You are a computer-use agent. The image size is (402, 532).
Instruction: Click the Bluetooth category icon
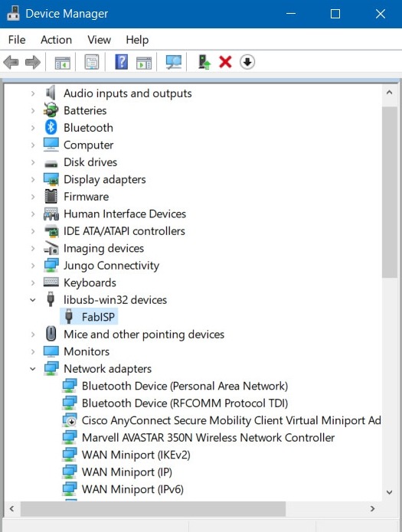(51, 128)
